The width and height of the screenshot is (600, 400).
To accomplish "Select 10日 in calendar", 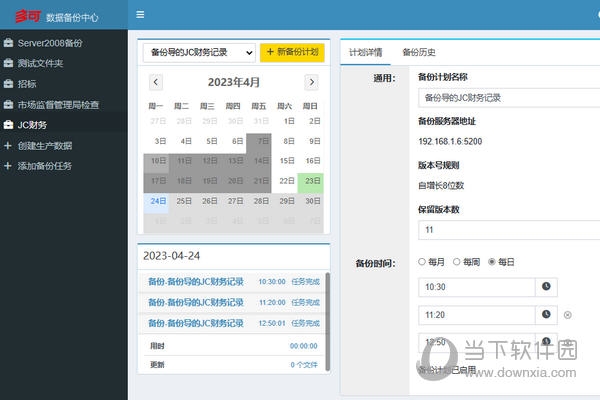I will [158, 161].
